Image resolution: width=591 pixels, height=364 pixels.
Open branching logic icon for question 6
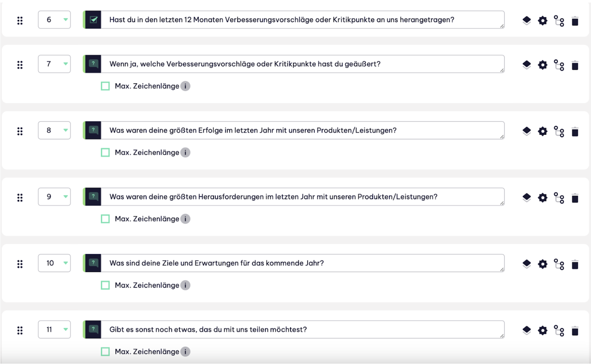[559, 21]
